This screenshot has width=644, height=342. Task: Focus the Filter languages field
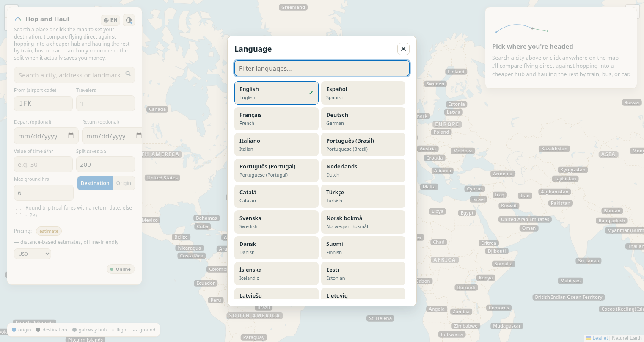point(322,68)
